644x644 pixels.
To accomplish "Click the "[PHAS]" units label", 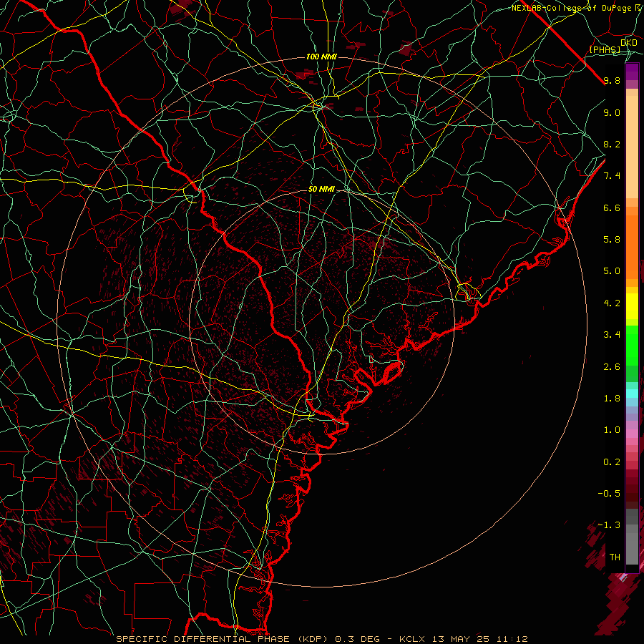I will 605,49.
